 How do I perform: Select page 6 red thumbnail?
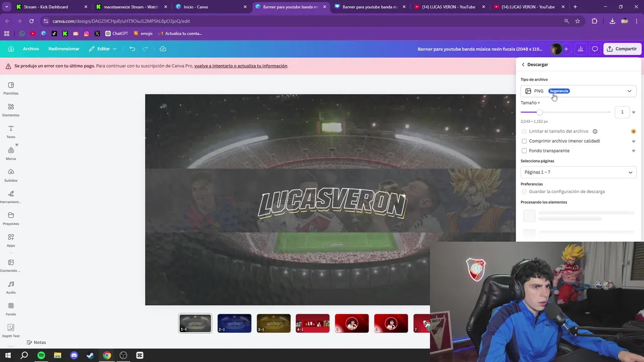pyautogui.click(x=391, y=323)
